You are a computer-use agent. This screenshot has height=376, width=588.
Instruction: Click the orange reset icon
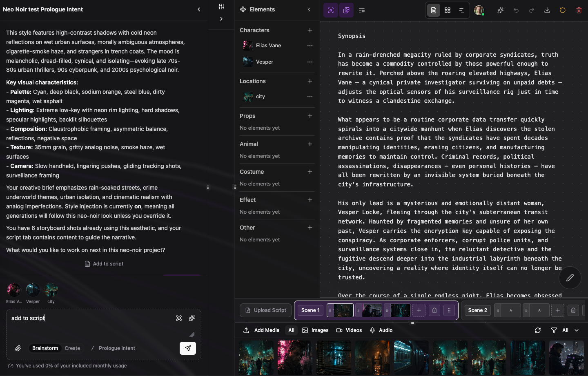563,10
